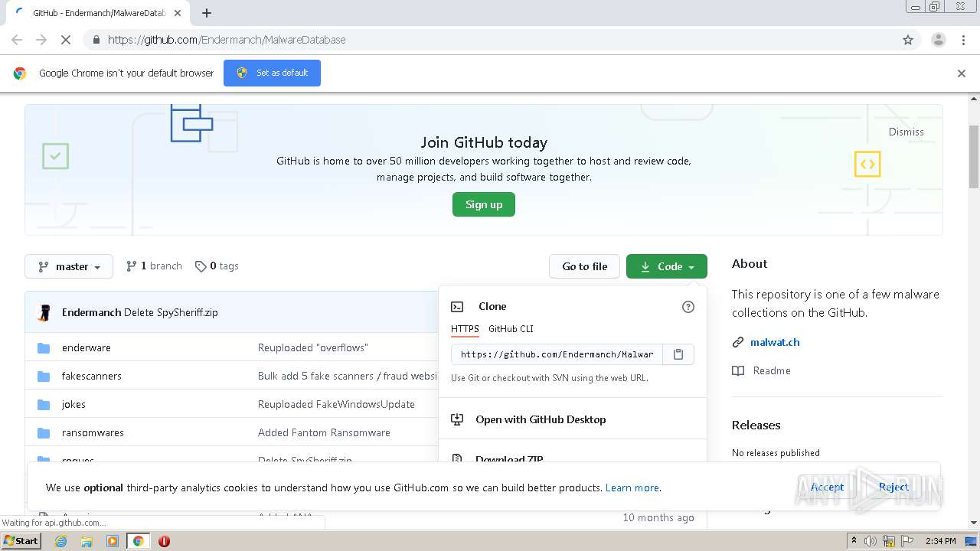Viewport: 980px width, 551px height.
Task: Click the Go to file button
Action: click(x=584, y=266)
